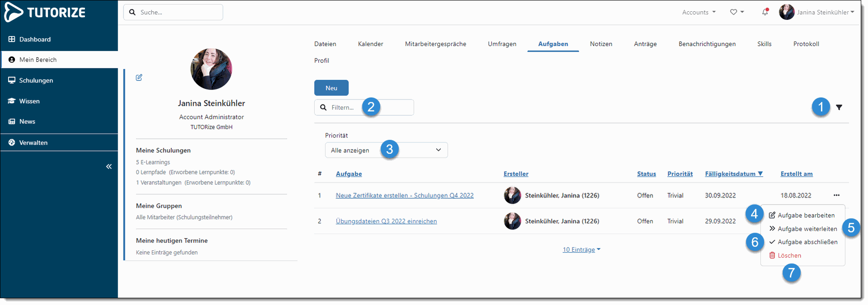Open task Neue Zertifikate erstellen

pyautogui.click(x=405, y=196)
